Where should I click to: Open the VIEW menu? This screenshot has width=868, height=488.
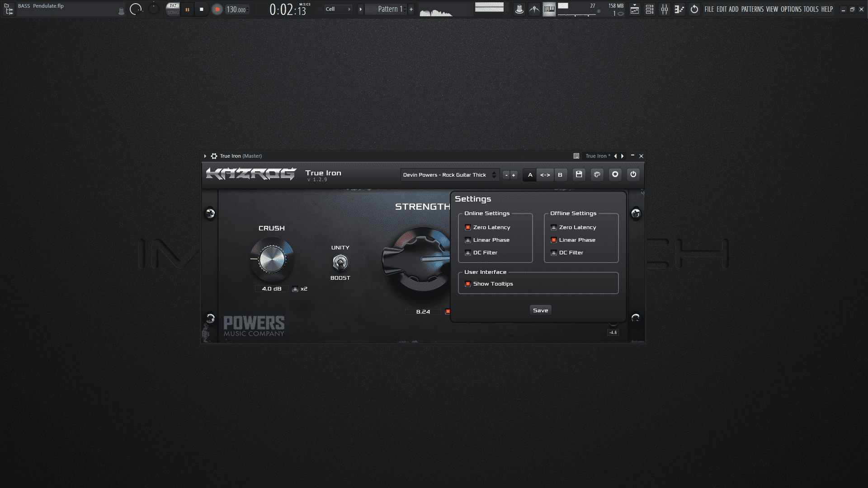pyautogui.click(x=772, y=9)
